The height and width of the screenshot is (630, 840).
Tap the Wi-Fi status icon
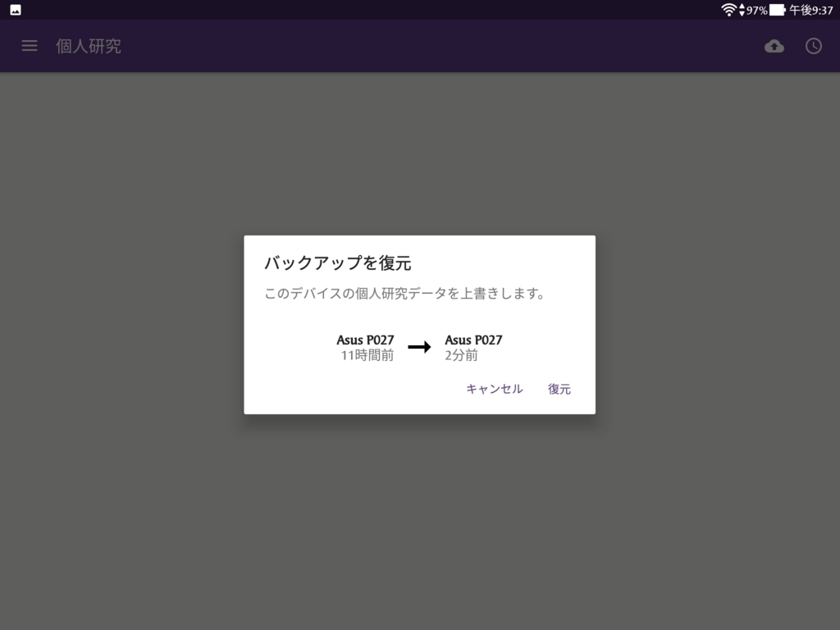pos(728,10)
